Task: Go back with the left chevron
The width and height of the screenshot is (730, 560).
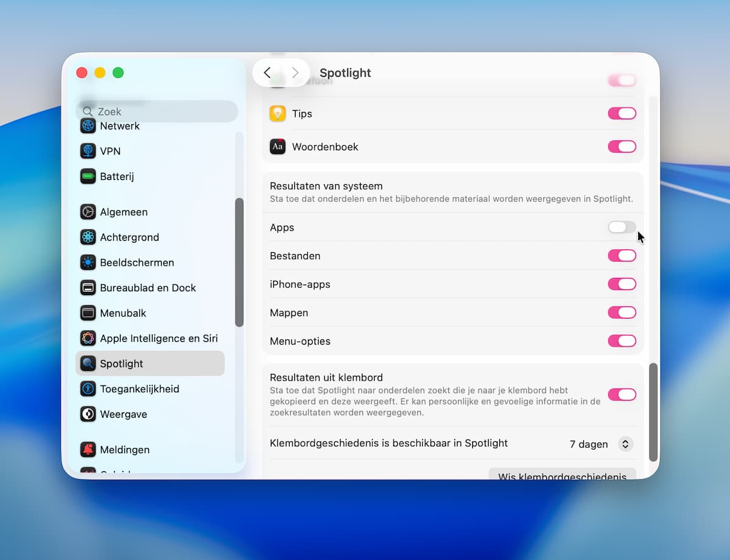Action: point(267,73)
